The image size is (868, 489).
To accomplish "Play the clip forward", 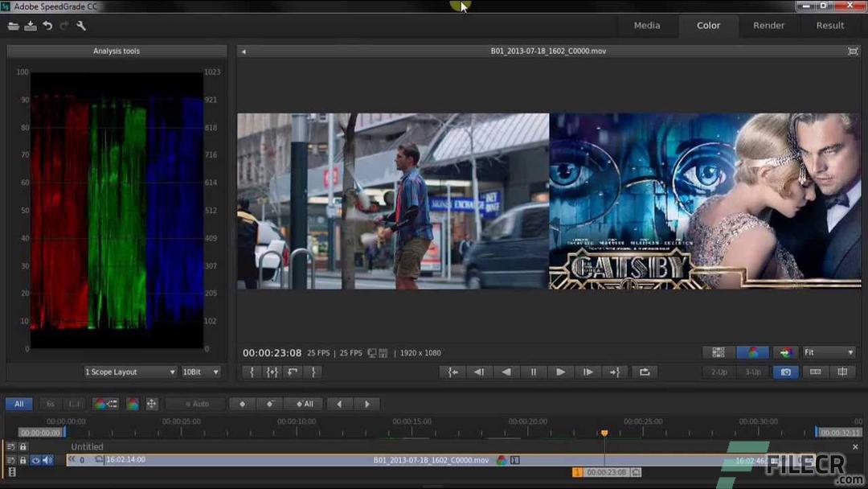I will [x=561, y=372].
